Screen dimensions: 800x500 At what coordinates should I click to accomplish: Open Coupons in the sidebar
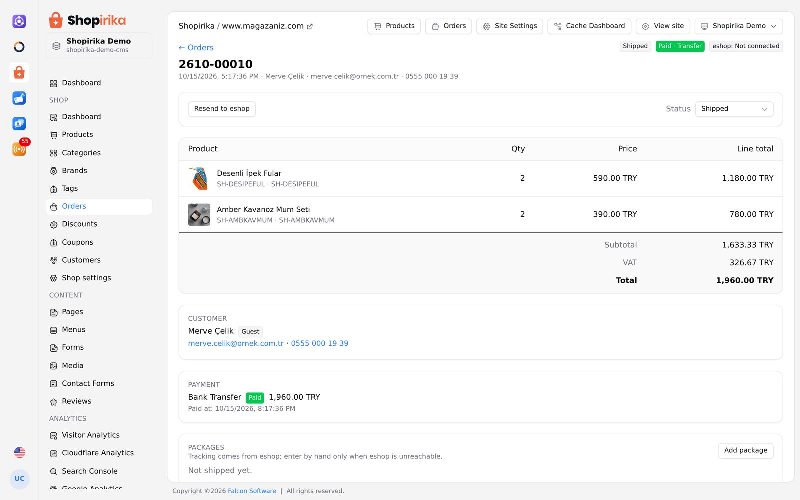[x=77, y=242]
